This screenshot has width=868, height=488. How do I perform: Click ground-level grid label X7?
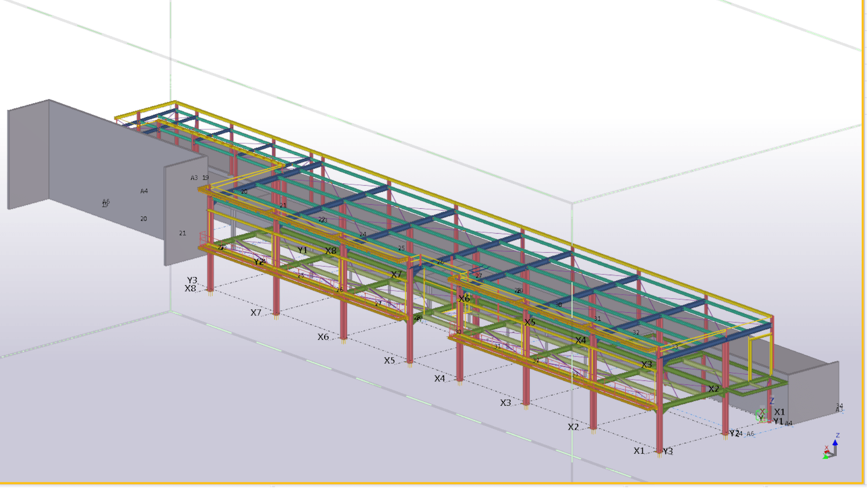[x=256, y=313]
